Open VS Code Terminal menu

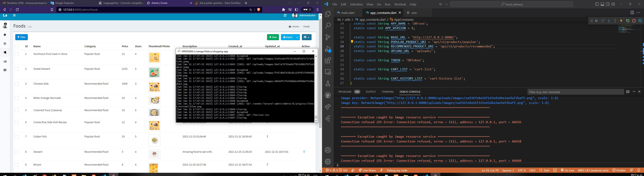[x=400, y=4]
